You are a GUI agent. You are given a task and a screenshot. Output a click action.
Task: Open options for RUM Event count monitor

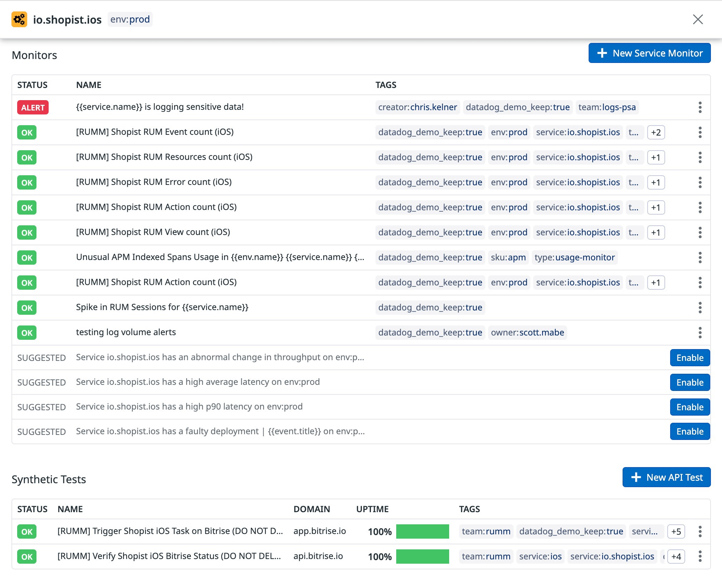(700, 132)
